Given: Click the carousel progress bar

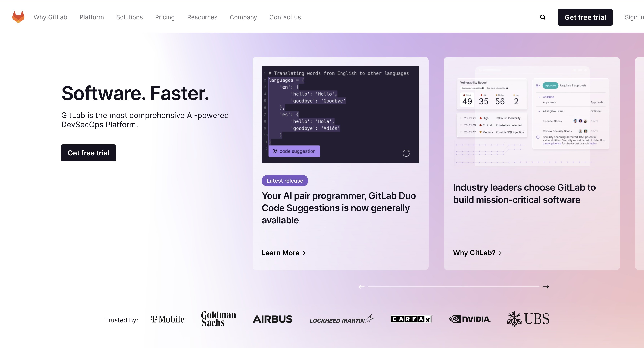Looking at the screenshot, I should pyautogui.click(x=453, y=287).
